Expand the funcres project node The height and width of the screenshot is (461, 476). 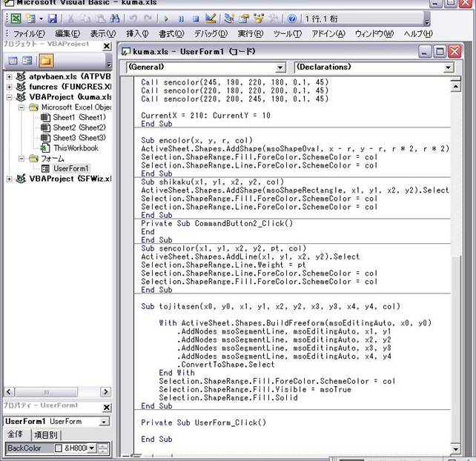(9, 87)
